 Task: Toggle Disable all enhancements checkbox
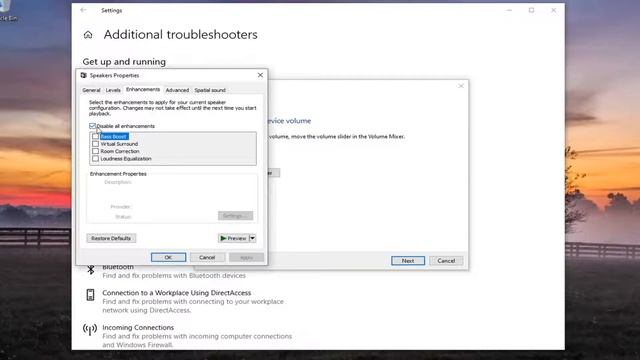[92, 126]
